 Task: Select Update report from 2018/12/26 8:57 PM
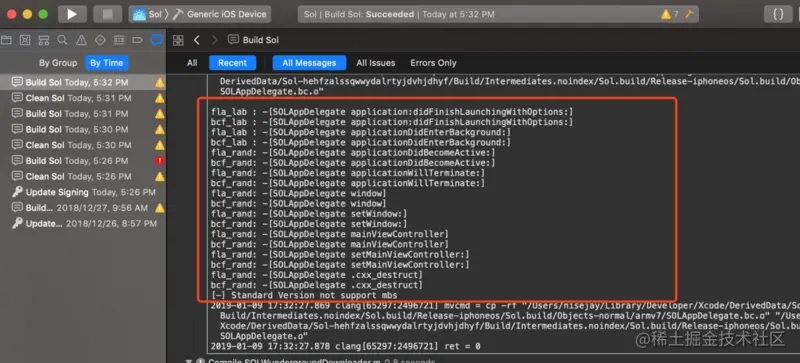pyautogui.click(x=83, y=224)
